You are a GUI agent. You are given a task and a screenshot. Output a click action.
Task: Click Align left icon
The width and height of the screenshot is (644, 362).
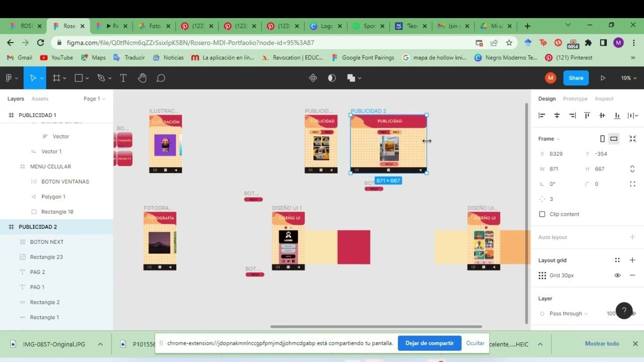[542, 116]
